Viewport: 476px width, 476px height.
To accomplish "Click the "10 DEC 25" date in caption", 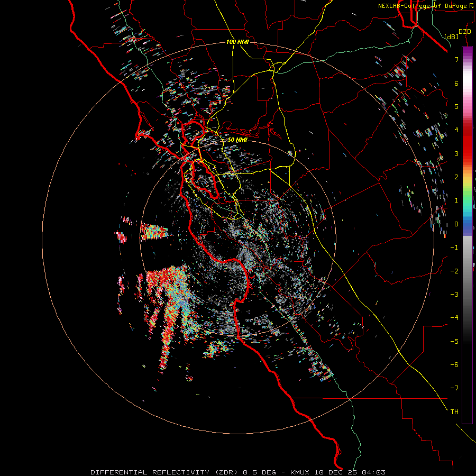I will pyautogui.click(x=336, y=472).
